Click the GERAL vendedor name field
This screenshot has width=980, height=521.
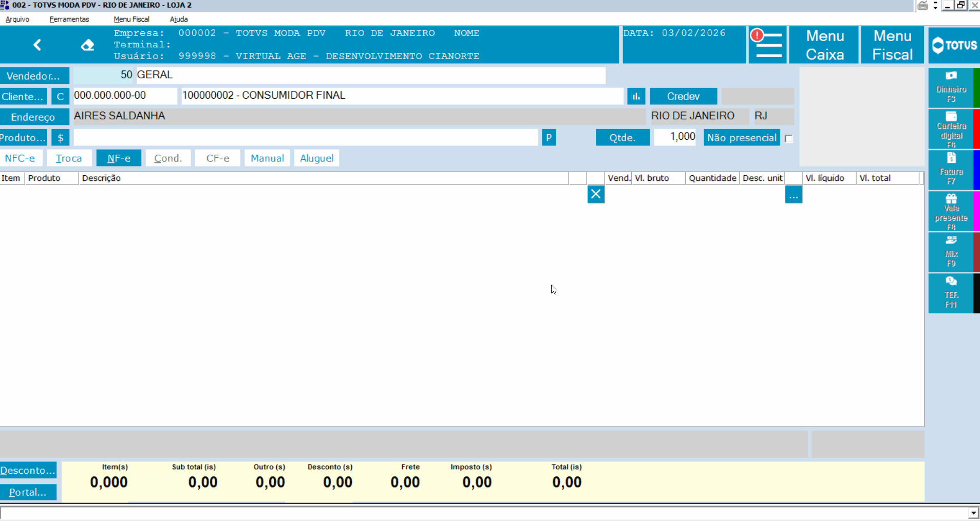pyautogui.click(x=371, y=76)
